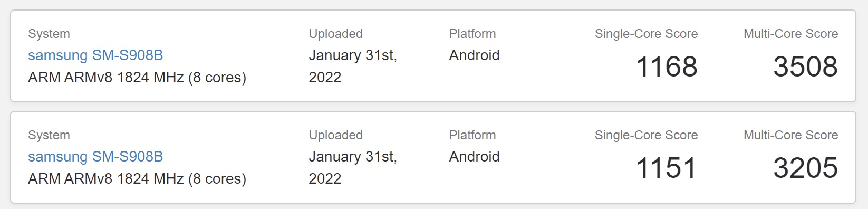Click the 3508 multi-core score value
868x209 pixels.
tap(805, 66)
